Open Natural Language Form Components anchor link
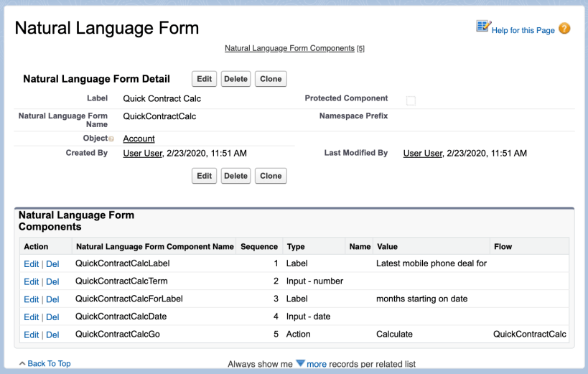Image resolution: width=588 pixels, height=374 pixels. [x=290, y=48]
